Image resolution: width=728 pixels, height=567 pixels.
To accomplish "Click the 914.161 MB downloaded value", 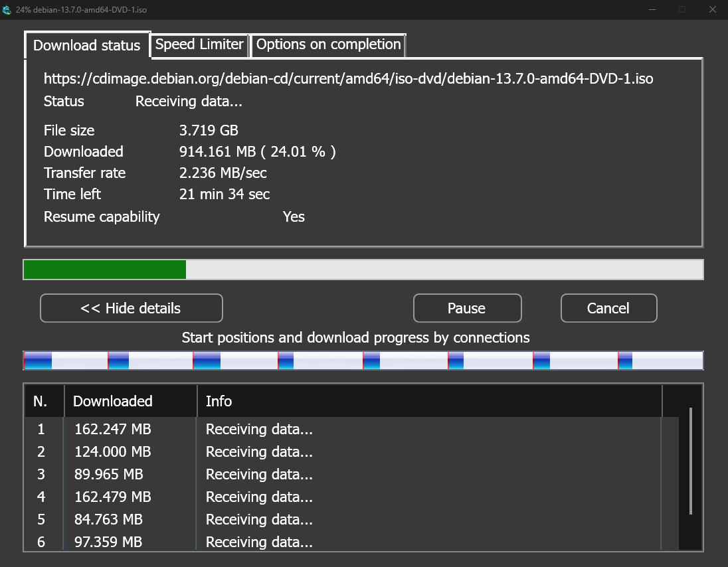I will tap(257, 152).
